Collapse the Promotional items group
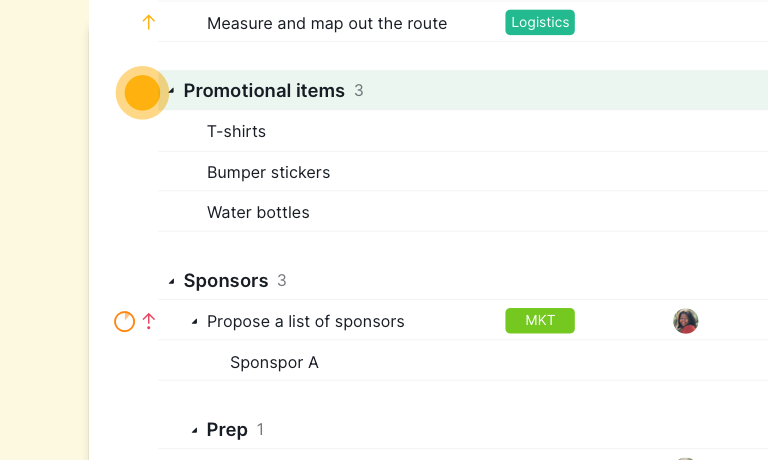Image resolution: width=768 pixels, height=460 pixels. tap(171, 91)
